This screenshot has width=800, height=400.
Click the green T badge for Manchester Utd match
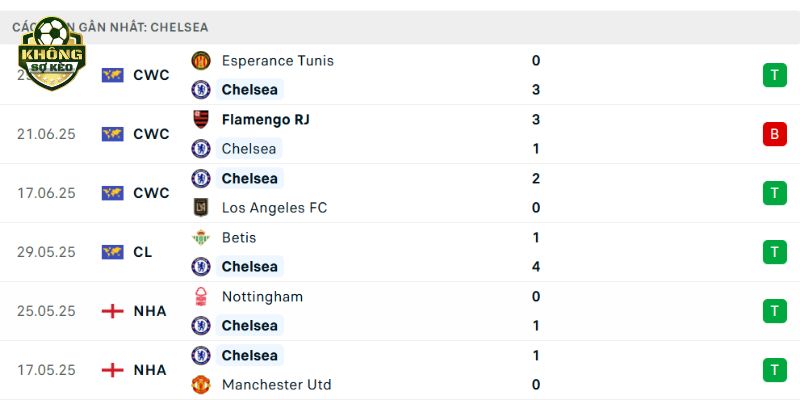click(x=774, y=370)
